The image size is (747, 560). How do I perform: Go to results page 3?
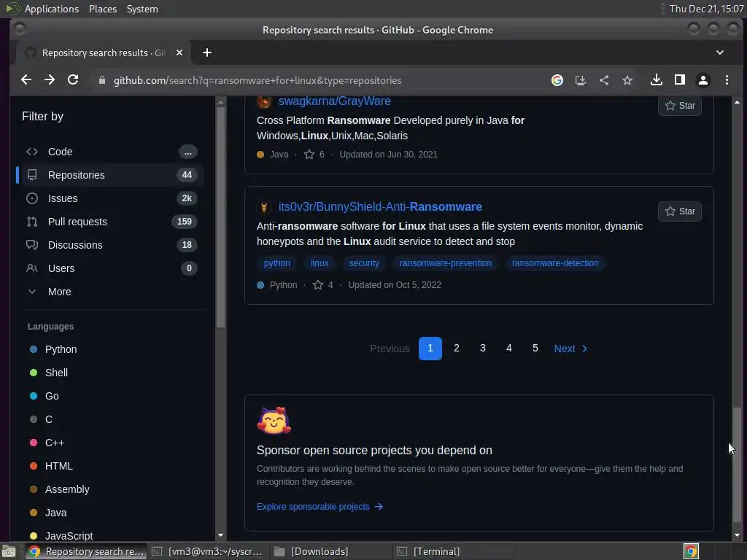coord(483,348)
